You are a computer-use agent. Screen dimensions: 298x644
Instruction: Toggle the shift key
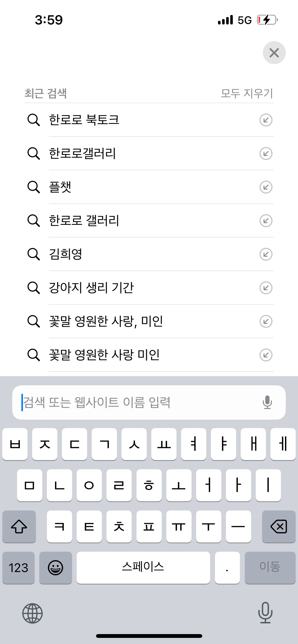point(19,526)
